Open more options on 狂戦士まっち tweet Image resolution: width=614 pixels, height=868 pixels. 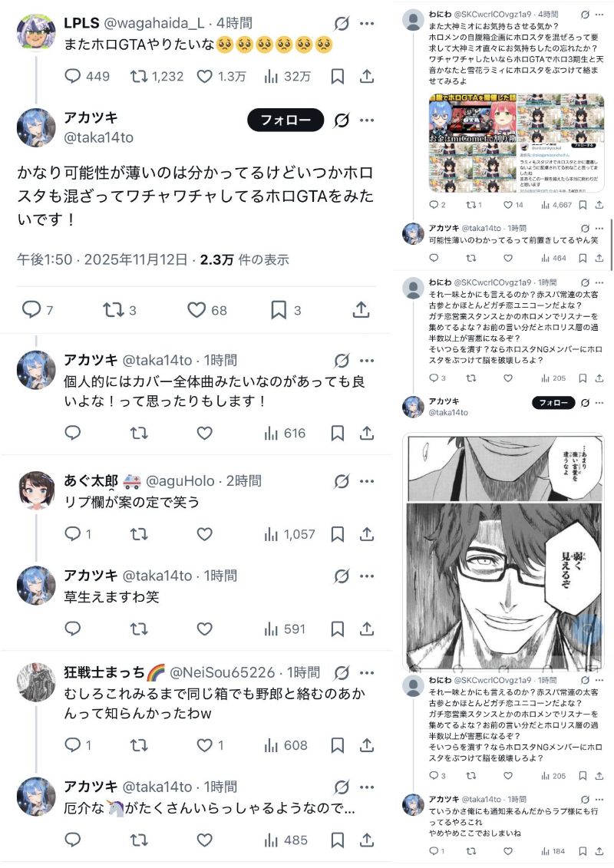(367, 672)
